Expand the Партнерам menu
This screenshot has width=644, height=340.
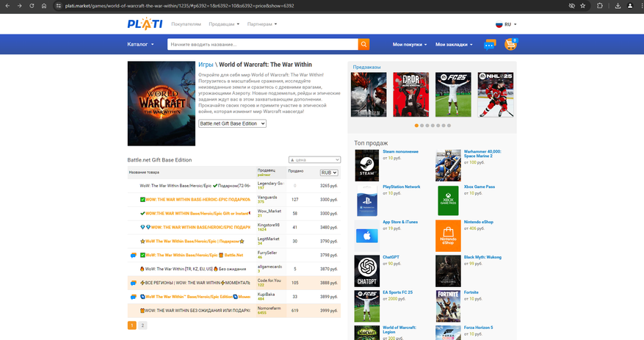click(x=262, y=24)
